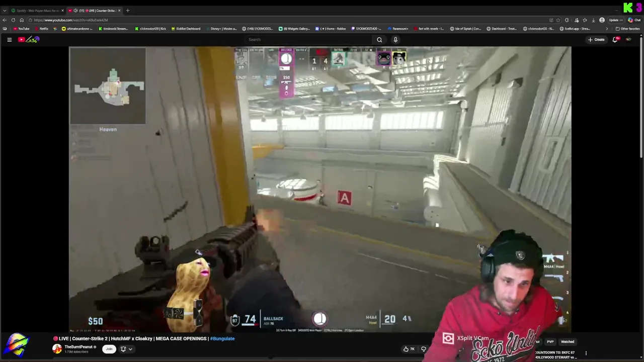Open the YouTube bookmark
The height and width of the screenshot is (362, 644).
(21, 29)
